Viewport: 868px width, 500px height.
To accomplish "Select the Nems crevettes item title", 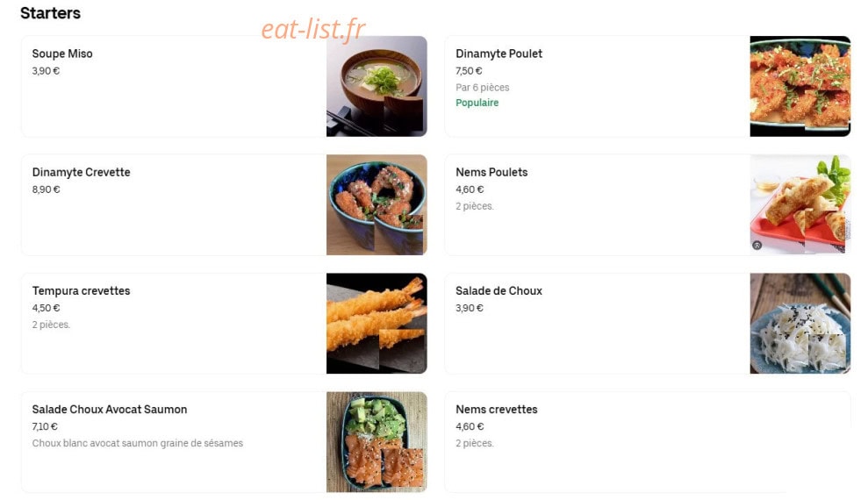I will [x=497, y=410].
